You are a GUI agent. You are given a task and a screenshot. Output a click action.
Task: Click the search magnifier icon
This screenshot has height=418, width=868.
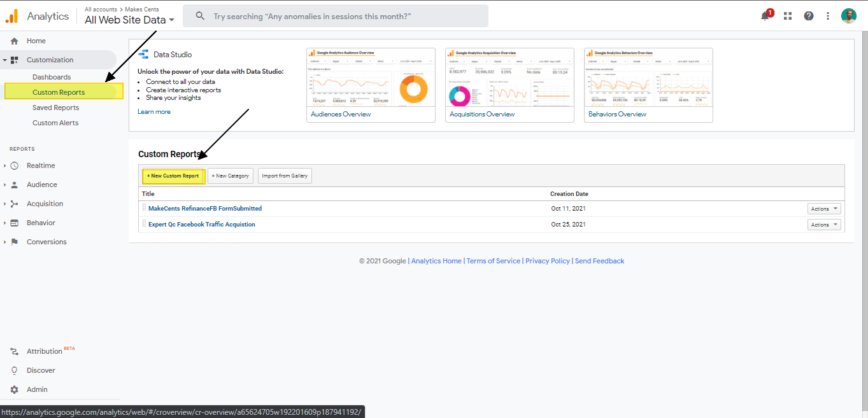pos(200,16)
